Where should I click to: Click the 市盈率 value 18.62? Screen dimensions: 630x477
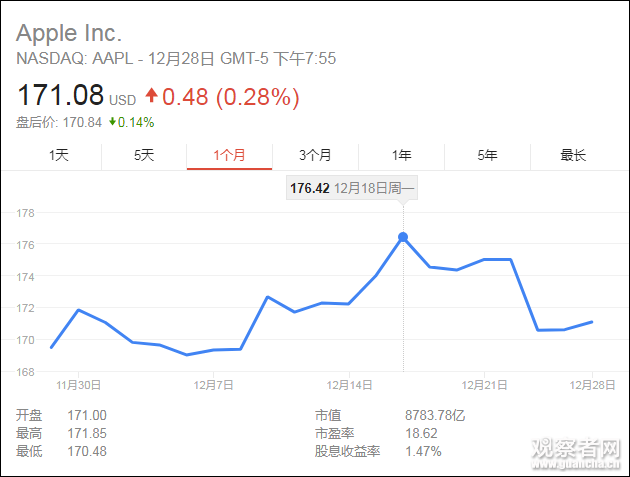[418, 434]
